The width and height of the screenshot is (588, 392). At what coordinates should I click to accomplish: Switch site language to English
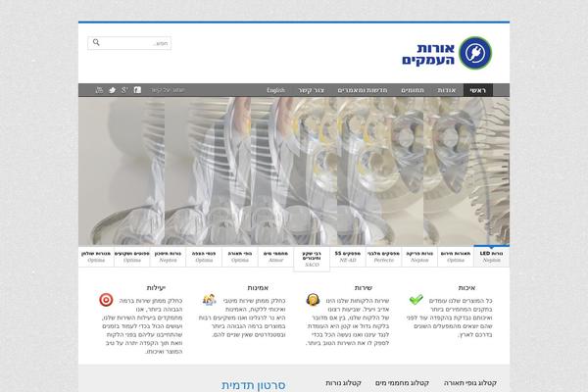[x=275, y=90]
